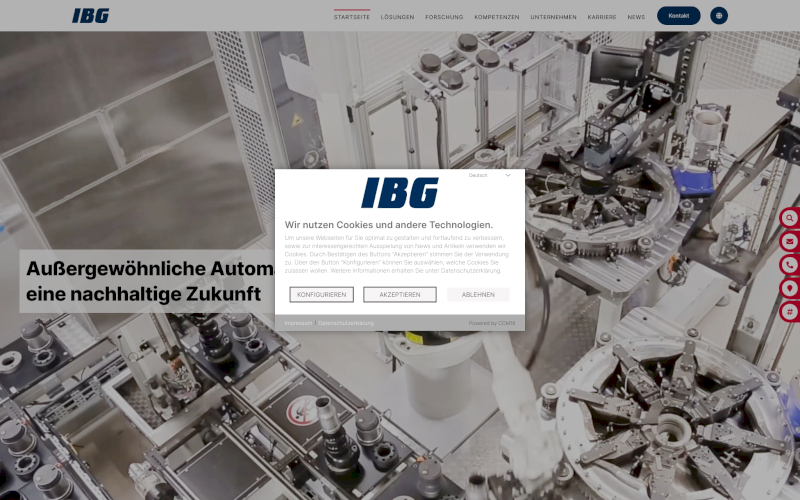Click the IBG logo in cookie dialog
800x500 pixels.
point(399,194)
